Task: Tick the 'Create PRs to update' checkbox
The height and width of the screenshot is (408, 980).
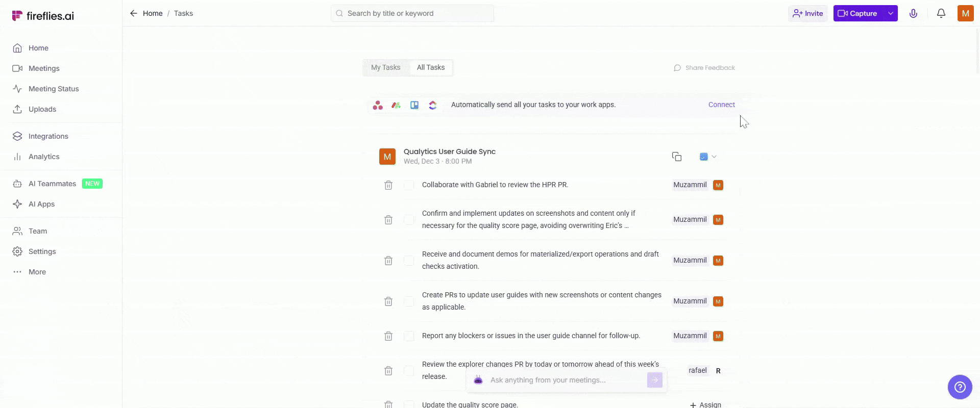Action: pyautogui.click(x=409, y=301)
